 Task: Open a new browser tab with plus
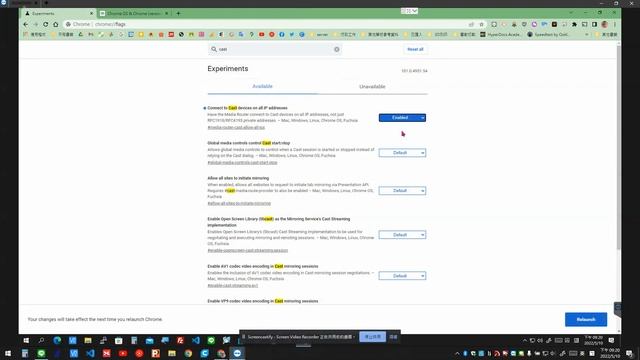178,13
